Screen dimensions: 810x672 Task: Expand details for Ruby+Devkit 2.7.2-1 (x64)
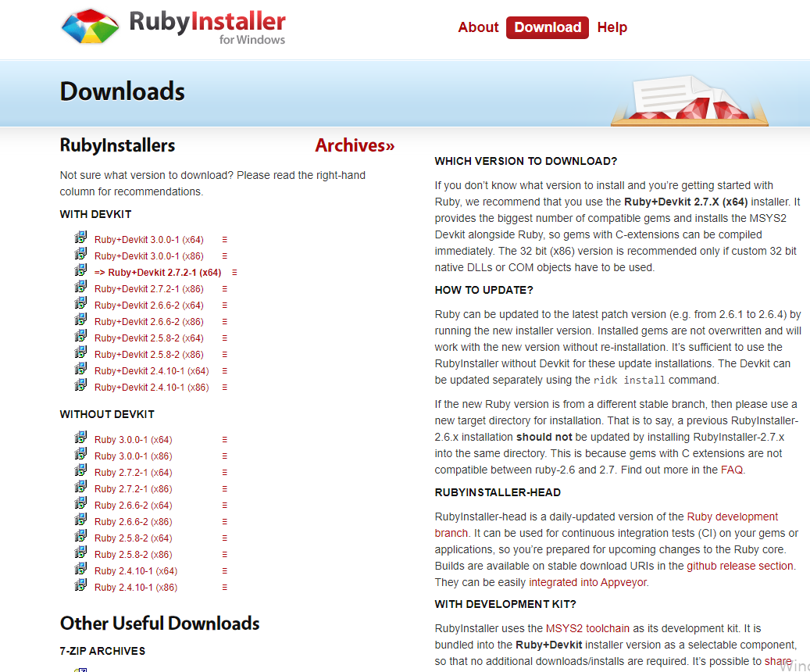pos(234,273)
